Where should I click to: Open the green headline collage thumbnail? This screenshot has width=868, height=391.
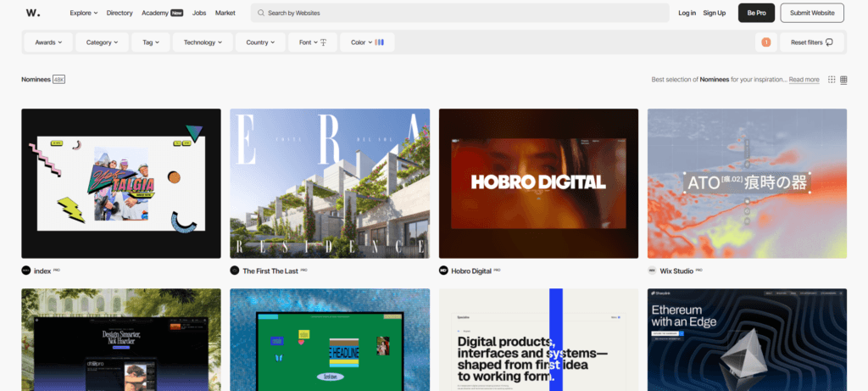pyautogui.click(x=330, y=339)
